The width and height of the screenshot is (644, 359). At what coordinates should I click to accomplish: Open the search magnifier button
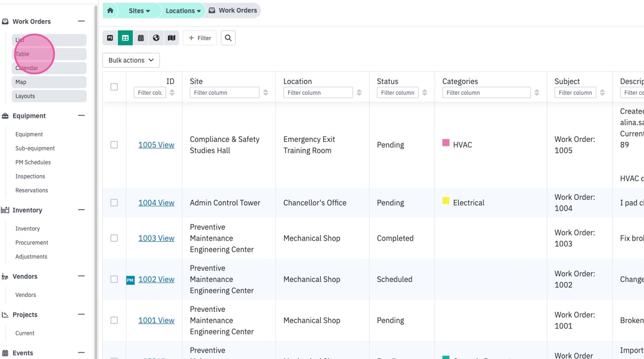228,38
